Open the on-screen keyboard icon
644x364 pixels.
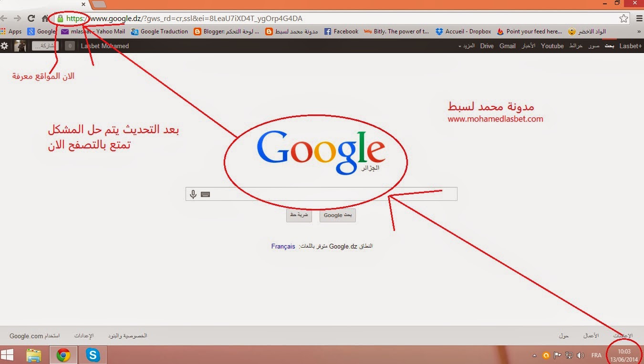pos(206,194)
